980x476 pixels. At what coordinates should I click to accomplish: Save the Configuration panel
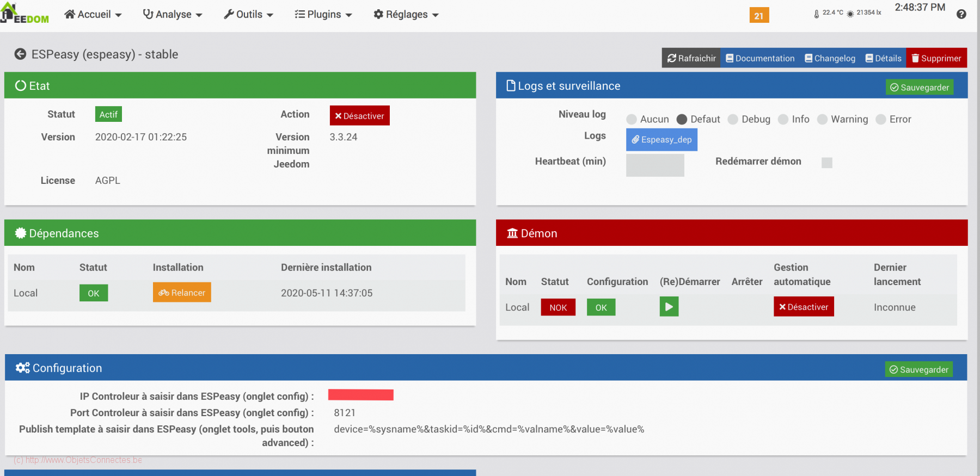coord(919,369)
